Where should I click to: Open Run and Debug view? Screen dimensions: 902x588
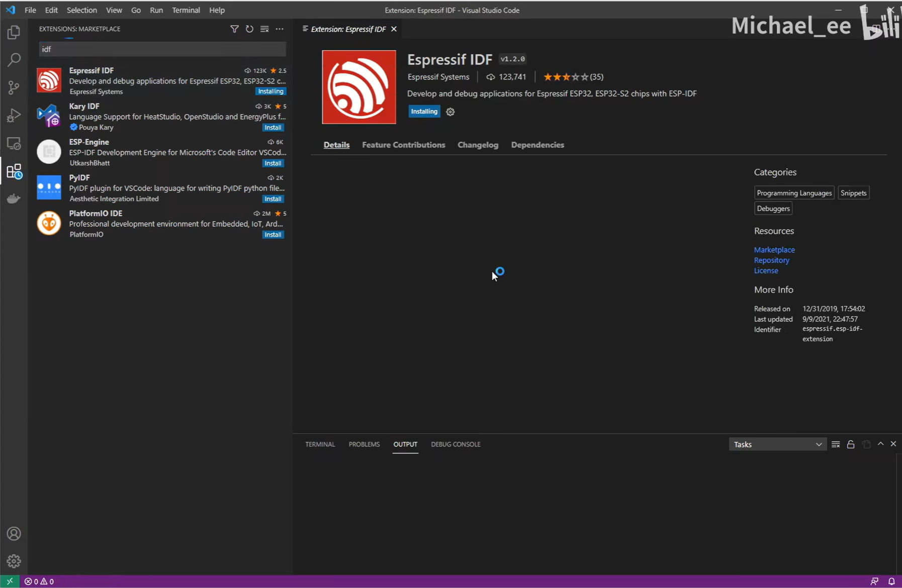pyautogui.click(x=14, y=116)
